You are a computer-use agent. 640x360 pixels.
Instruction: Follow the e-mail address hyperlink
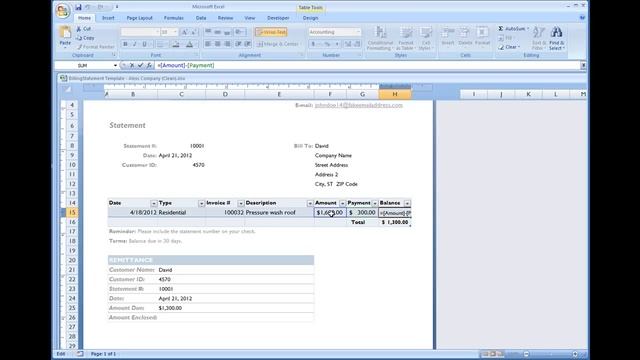click(359, 105)
